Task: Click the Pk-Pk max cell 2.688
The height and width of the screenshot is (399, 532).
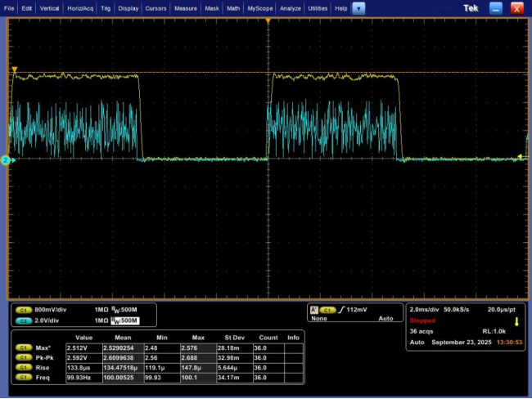Action: [x=198, y=358]
